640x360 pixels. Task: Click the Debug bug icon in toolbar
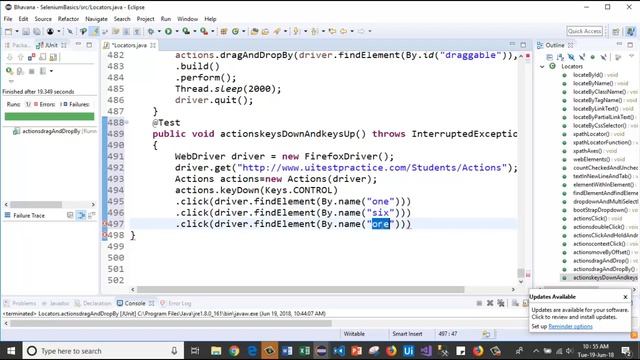pos(151,31)
